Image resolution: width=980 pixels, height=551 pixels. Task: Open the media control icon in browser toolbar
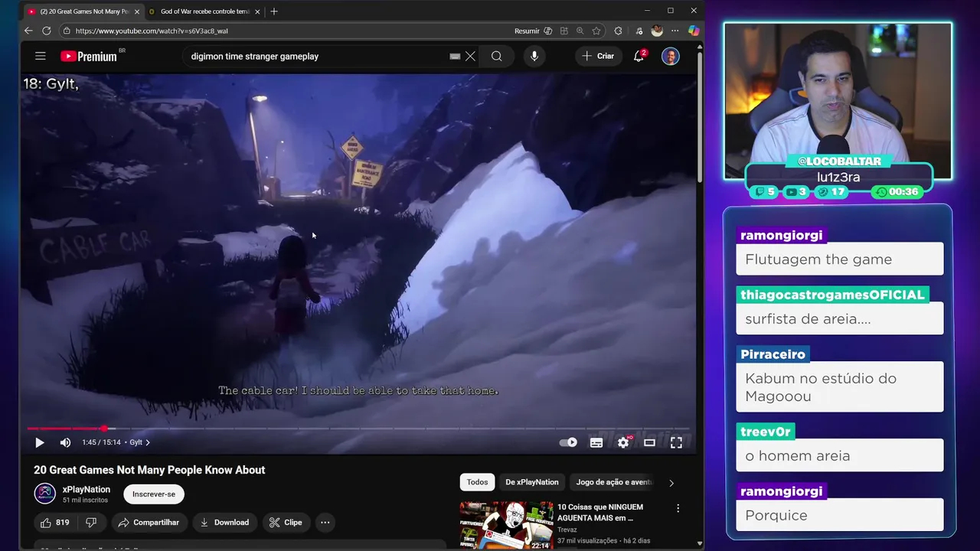pos(639,31)
